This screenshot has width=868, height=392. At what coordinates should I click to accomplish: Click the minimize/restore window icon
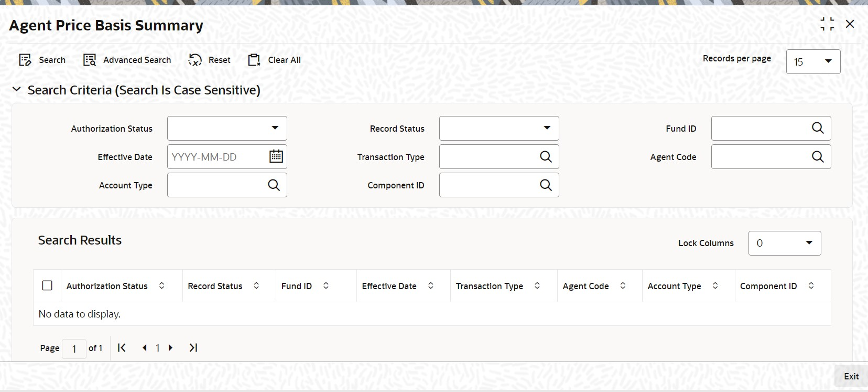pos(827,24)
